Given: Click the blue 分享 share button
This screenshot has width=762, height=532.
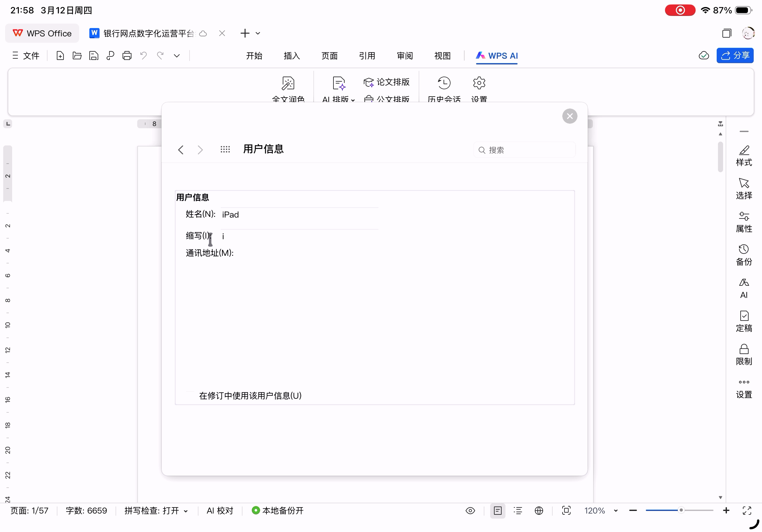Looking at the screenshot, I should (x=735, y=55).
